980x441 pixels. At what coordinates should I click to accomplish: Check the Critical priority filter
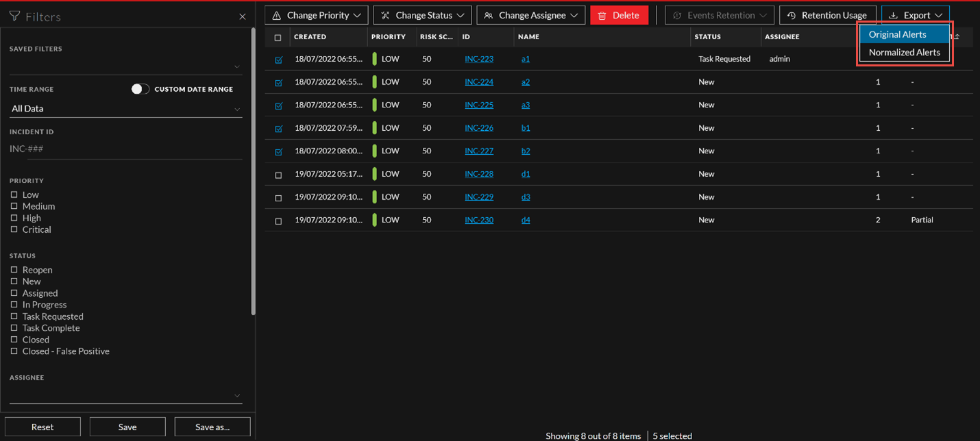[x=14, y=229]
